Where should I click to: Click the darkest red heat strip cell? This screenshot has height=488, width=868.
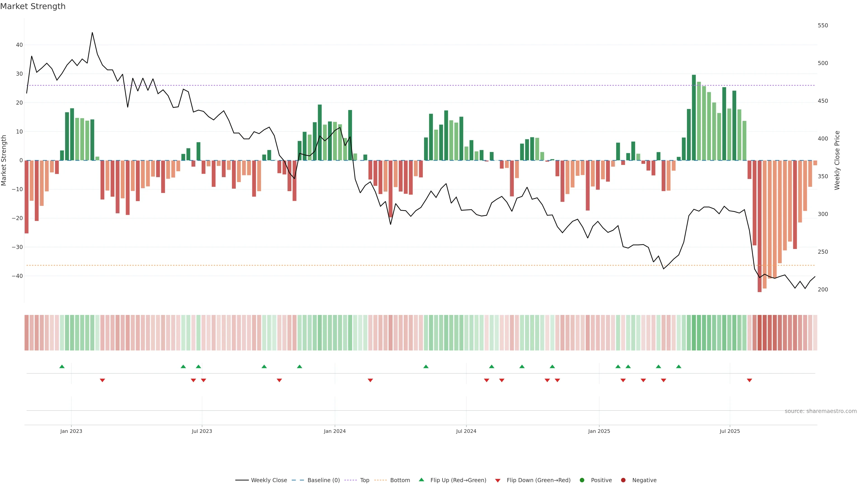[759, 332]
